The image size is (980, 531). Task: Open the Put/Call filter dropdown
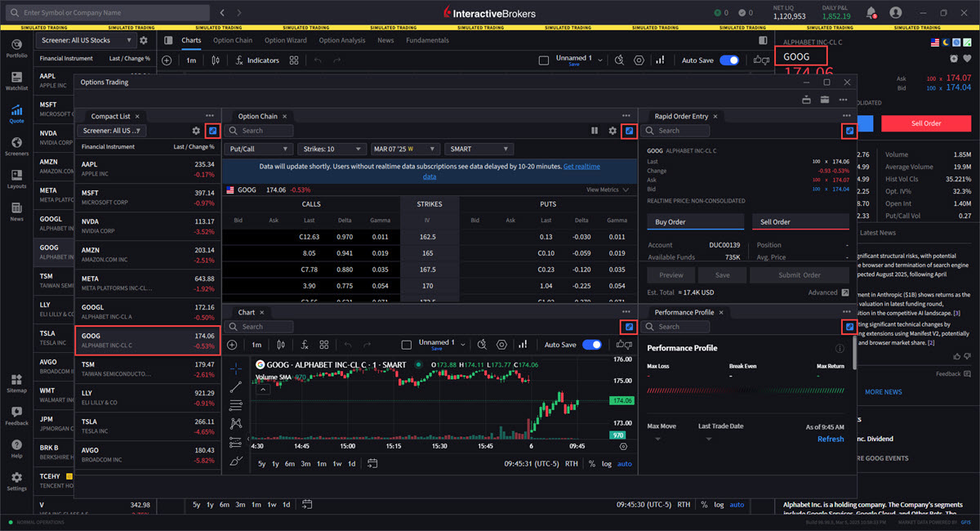[259, 149]
